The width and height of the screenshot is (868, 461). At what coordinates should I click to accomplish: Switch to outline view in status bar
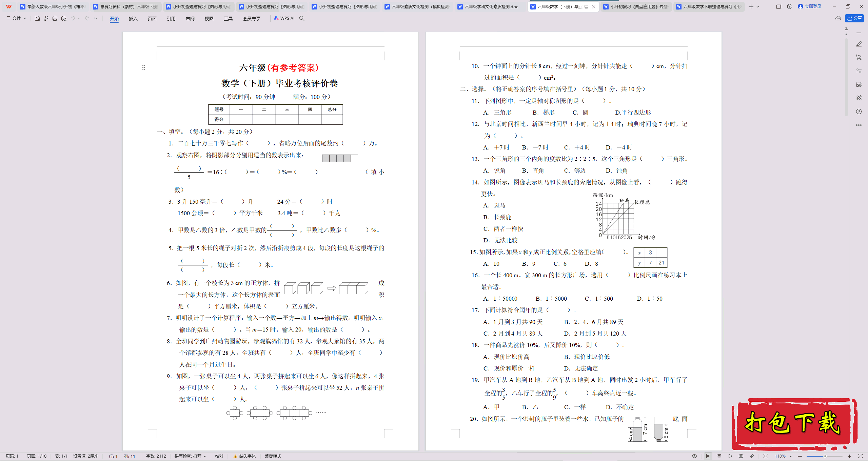(x=719, y=456)
